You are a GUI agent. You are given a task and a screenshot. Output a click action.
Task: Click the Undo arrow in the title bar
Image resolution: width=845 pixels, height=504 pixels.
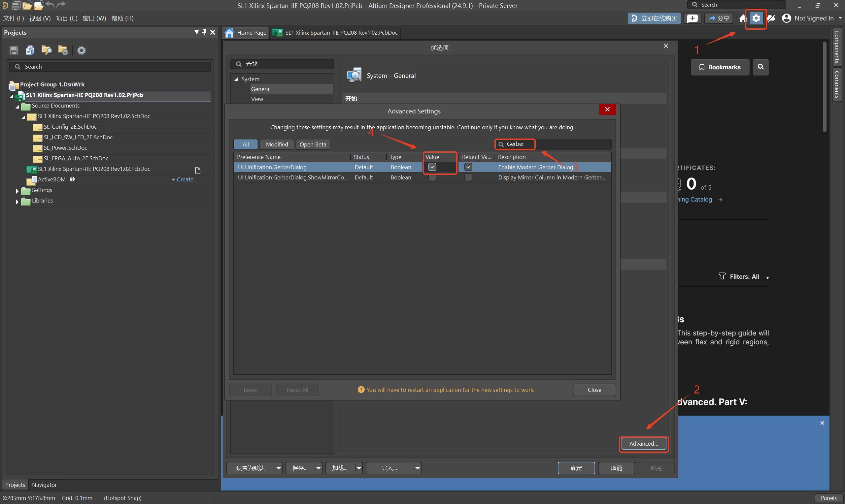click(50, 5)
